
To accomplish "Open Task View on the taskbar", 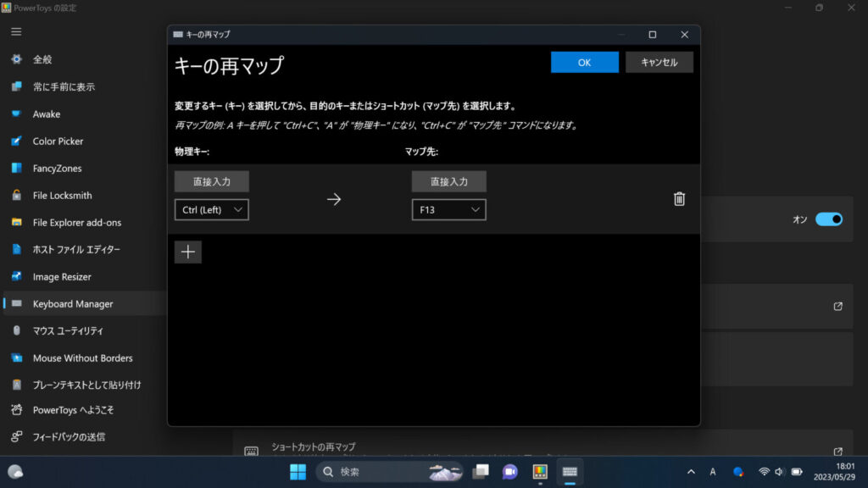I will coord(481,472).
